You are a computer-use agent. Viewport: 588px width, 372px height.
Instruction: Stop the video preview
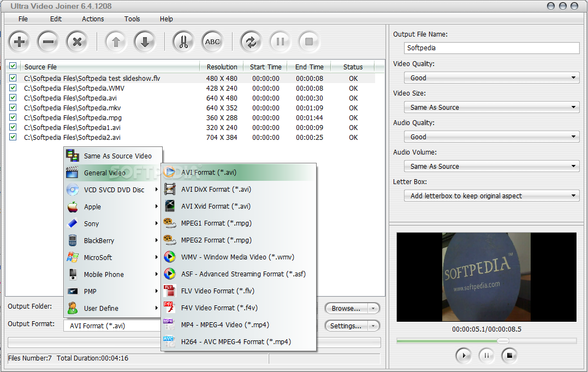tap(509, 355)
